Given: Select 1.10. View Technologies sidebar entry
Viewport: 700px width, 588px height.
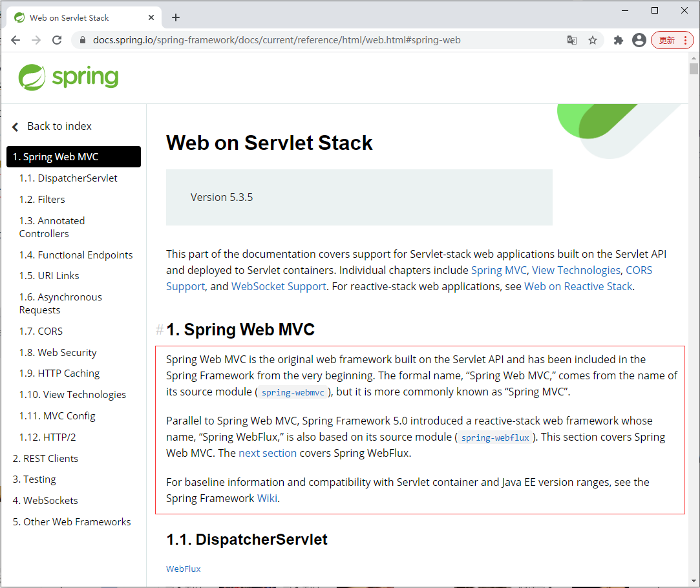Looking at the screenshot, I should pyautogui.click(x=72, y=395).
